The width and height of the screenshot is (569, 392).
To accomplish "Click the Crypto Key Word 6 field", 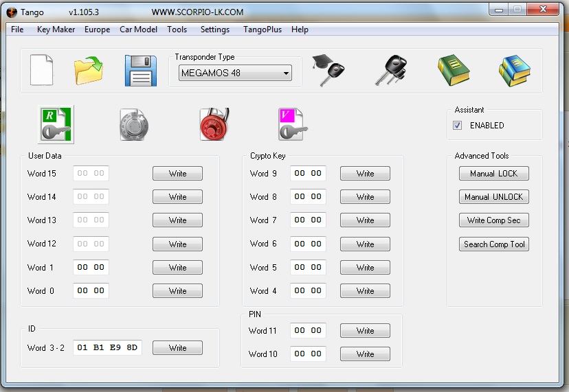I will point(308,244).
